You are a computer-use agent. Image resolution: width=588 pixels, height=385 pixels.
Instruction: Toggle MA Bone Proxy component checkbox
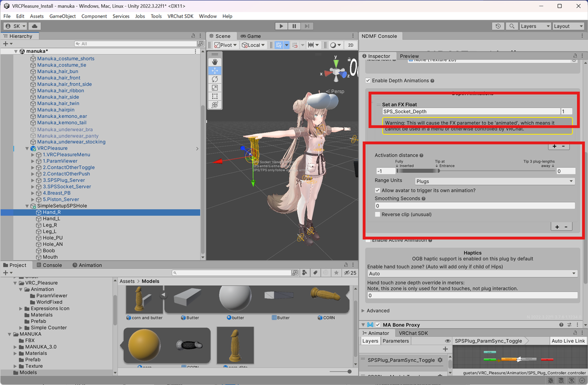[x=378, y=325]
